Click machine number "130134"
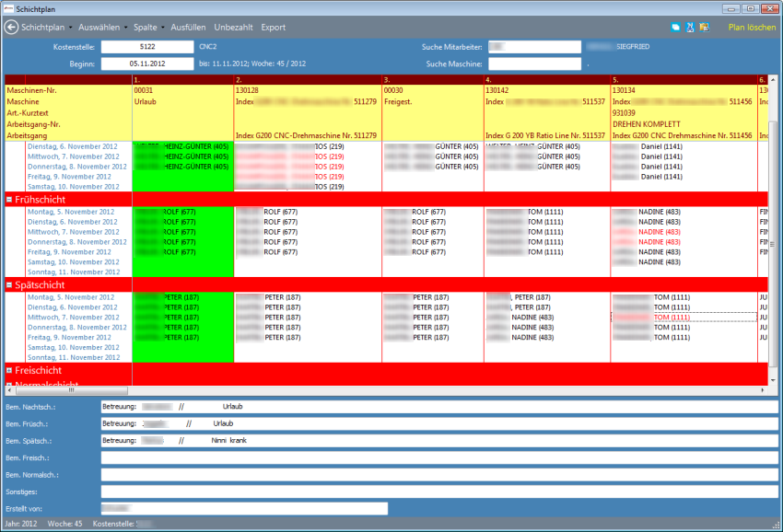The width and height of the screenshot is (783, 532). click(625, 90)
